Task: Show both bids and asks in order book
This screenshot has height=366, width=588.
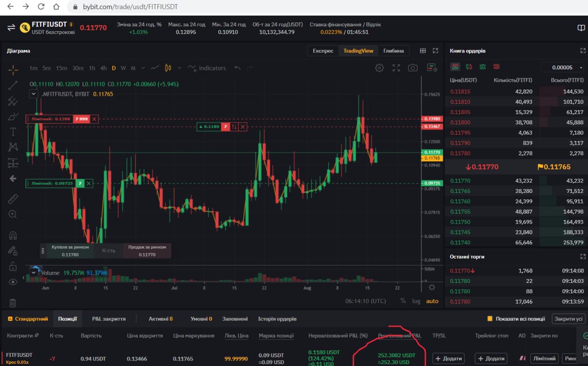Action: pyautogui.click(x=455, y=67)
